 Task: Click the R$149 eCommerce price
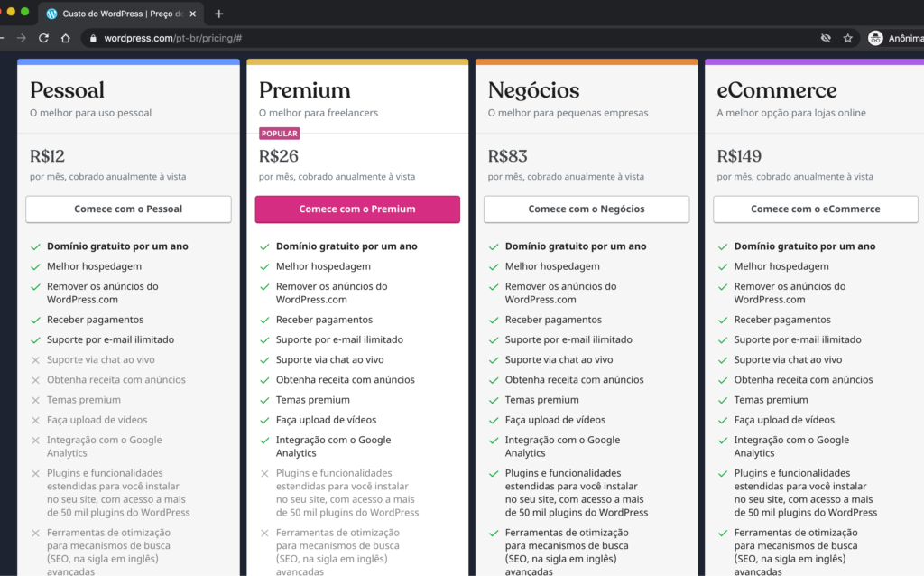[737, 156]
